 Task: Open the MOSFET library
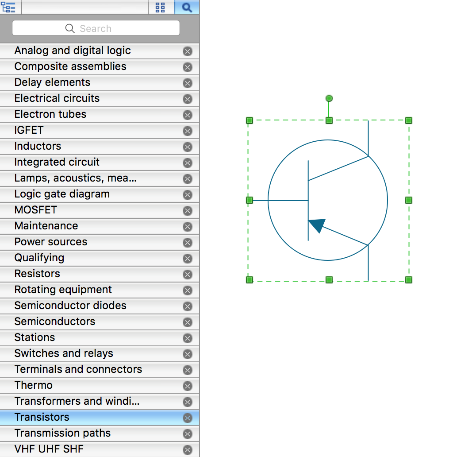[100, 211]
